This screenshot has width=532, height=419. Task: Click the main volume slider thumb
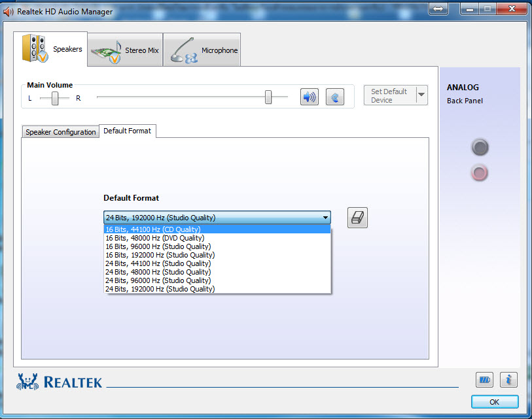tap(268, 97)
